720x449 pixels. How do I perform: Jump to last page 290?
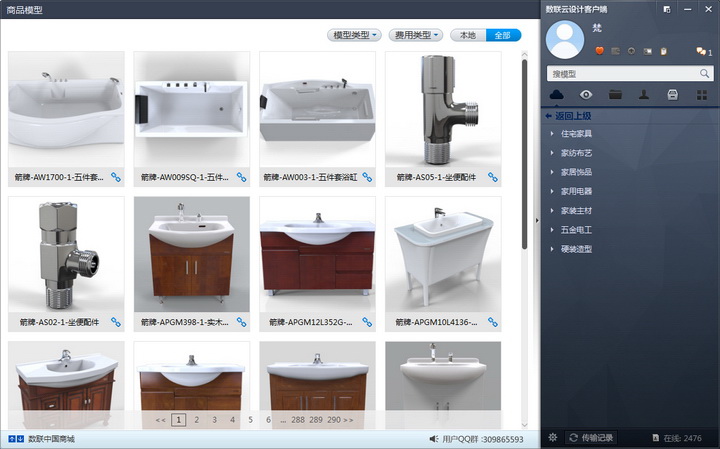coord(334,420)
